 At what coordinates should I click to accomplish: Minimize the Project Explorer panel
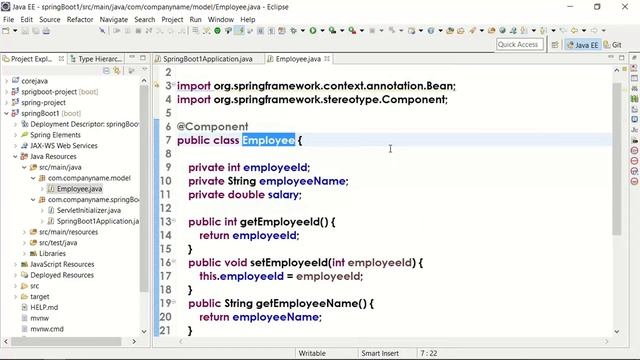(x=132, y=58)
